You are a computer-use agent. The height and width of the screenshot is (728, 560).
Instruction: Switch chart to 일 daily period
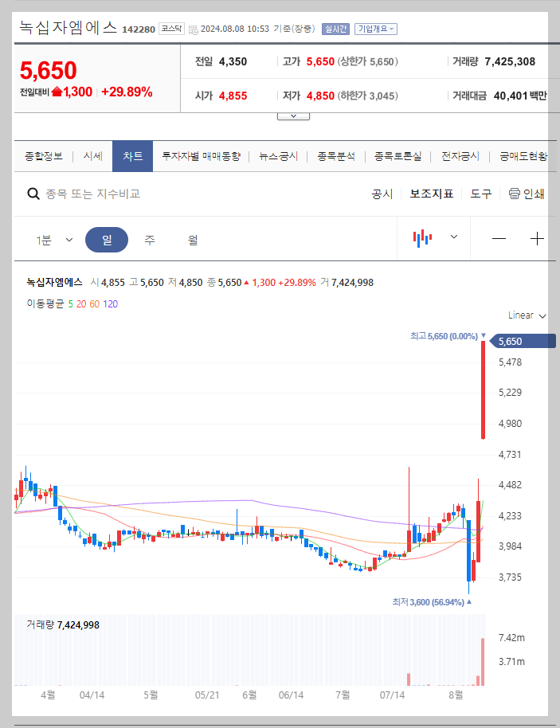pyautogui.click(x=107, y=239)
